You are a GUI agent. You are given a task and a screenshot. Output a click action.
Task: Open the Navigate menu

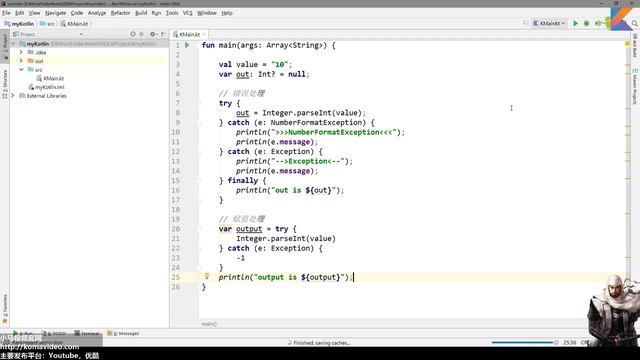pos(56,13)
